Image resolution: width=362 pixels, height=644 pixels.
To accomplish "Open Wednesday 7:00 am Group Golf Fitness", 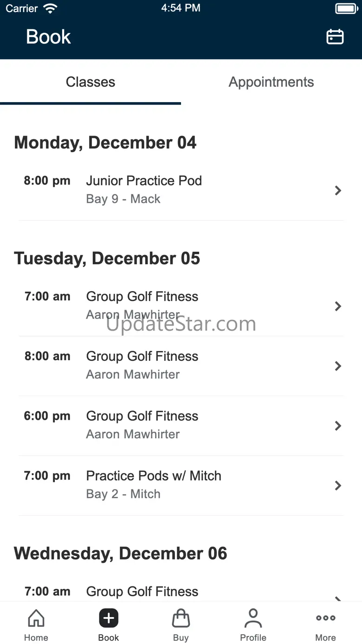I will (x=142, y=592).
